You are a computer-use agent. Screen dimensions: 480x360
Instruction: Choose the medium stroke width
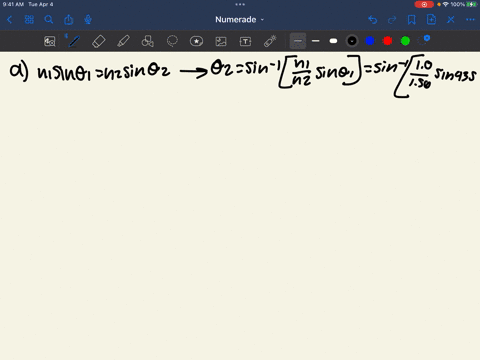316,41
